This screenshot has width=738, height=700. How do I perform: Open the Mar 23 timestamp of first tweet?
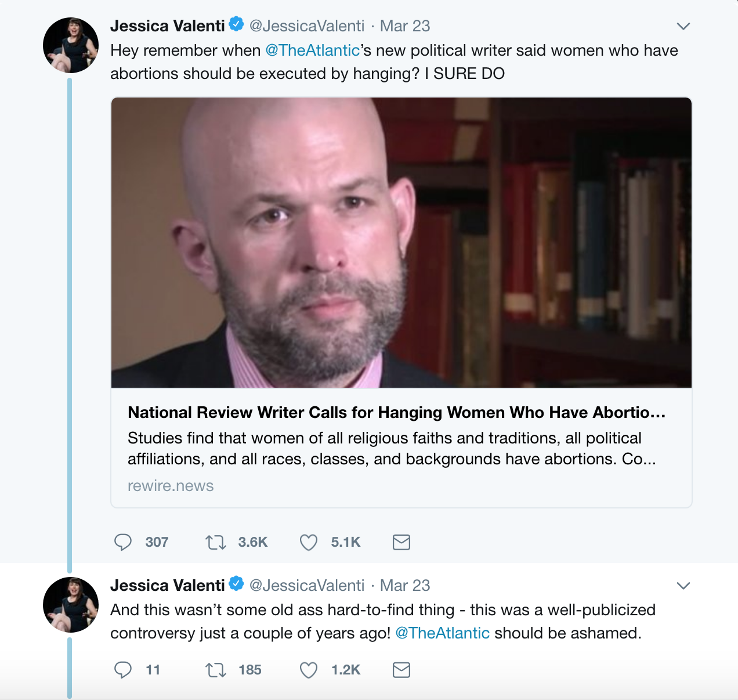(x=405, y=26)
